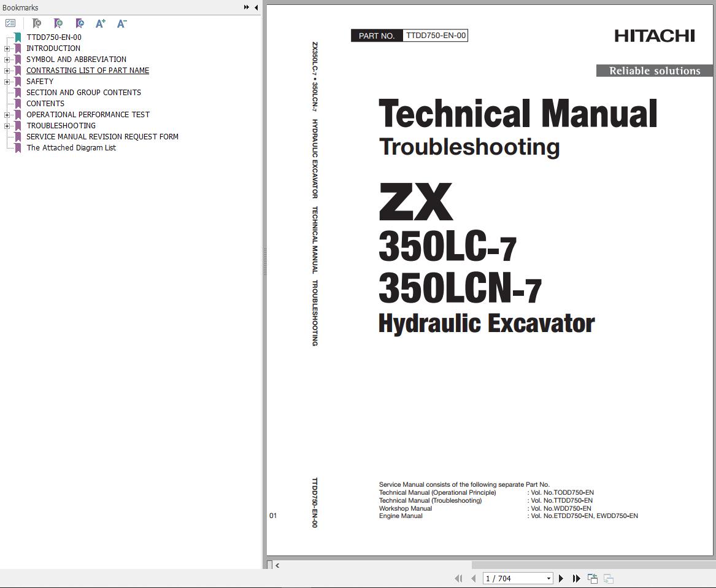Click the bookmark icon beside INTRODUCTION
Screen dimensions: 716x588
[18, 48]
